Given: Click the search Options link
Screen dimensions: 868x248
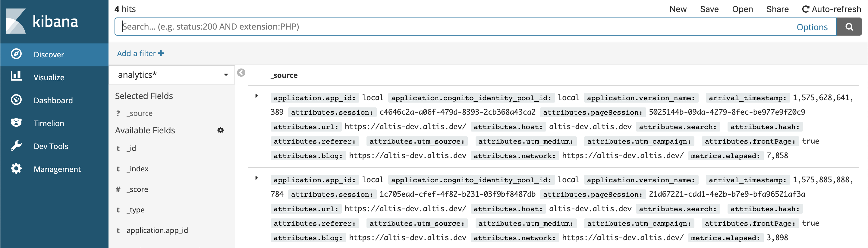Looking at the screenshot, I should 812,27.
